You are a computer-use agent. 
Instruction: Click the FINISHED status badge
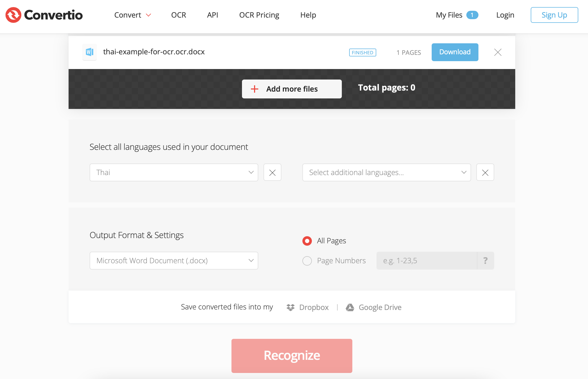[362, 52]
